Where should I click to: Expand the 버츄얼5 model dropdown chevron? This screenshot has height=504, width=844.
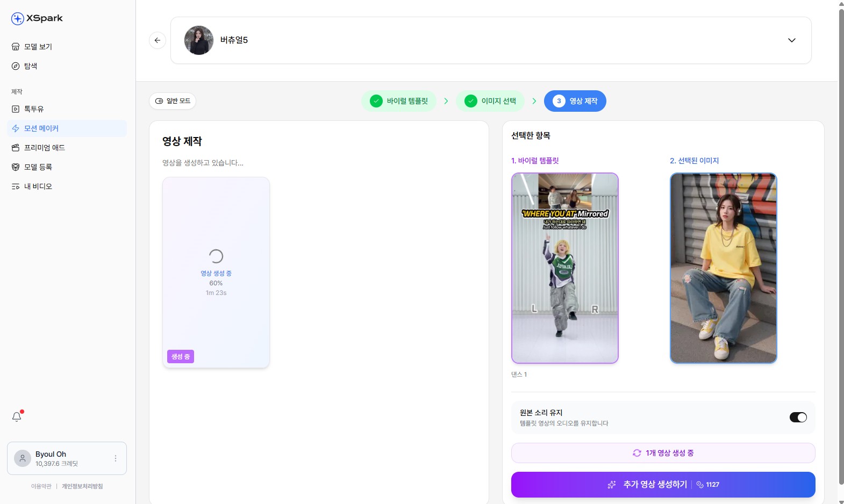pos(792,40)
